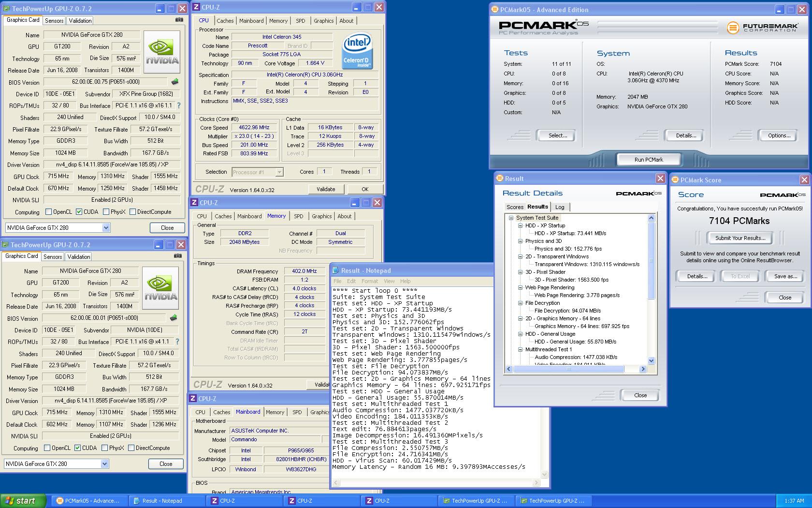Toggle DirectCompute checkbox in bottom GPU-Z window

(x=131, y=448)
